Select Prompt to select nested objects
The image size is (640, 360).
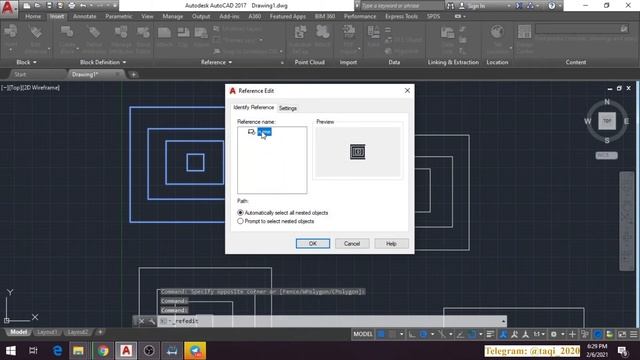(276, 221)
